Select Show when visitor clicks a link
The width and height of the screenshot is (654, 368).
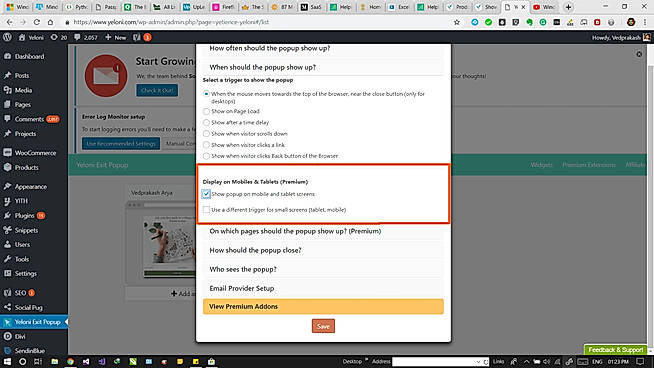pos(206,145)
